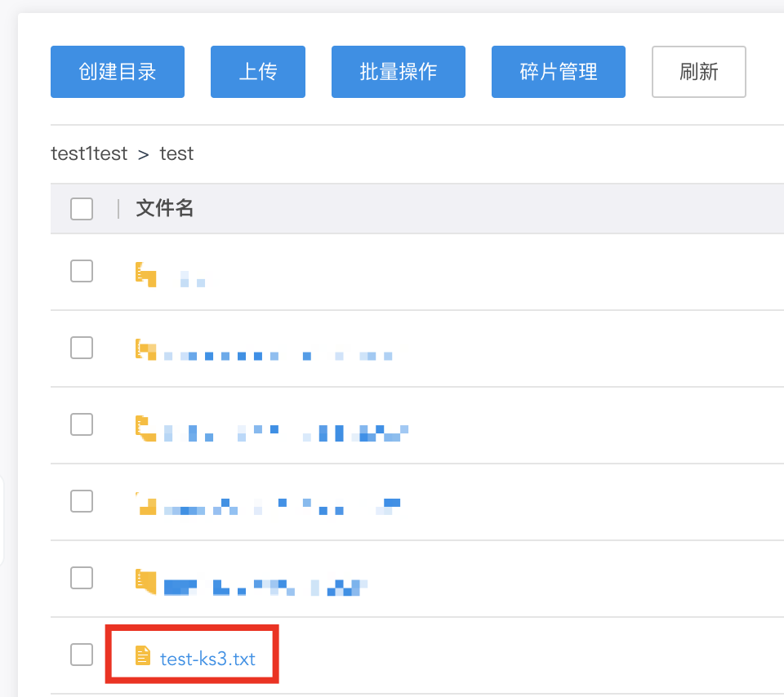The height and width of the screenshot is (697, 784).
Task: Toggle the select-all checkbox beside 文件名
Action: [82, 209]
